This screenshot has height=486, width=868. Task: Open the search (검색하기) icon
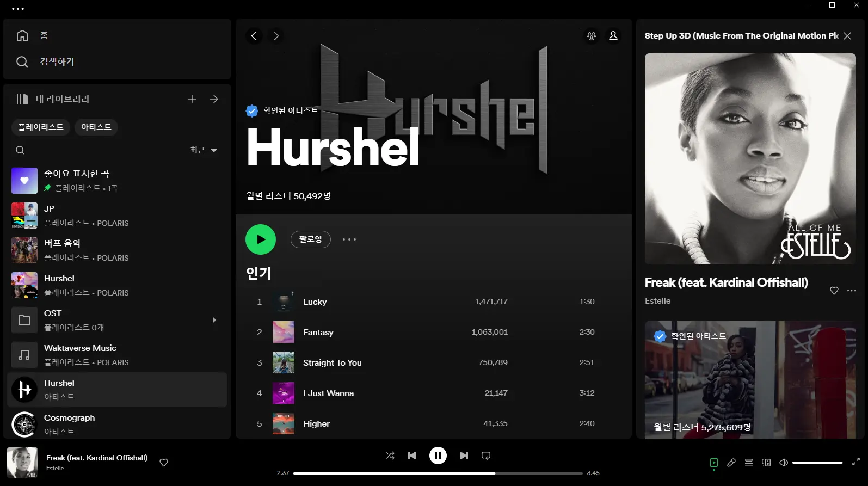[22, 62]
